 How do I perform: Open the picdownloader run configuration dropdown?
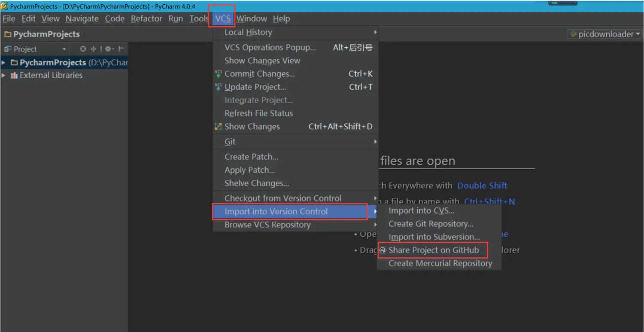(605, 34)
